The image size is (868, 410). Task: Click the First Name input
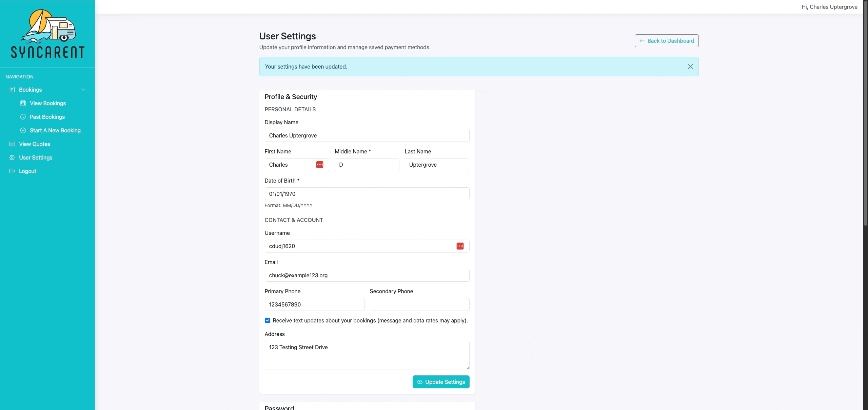click(x=297, y=165)
